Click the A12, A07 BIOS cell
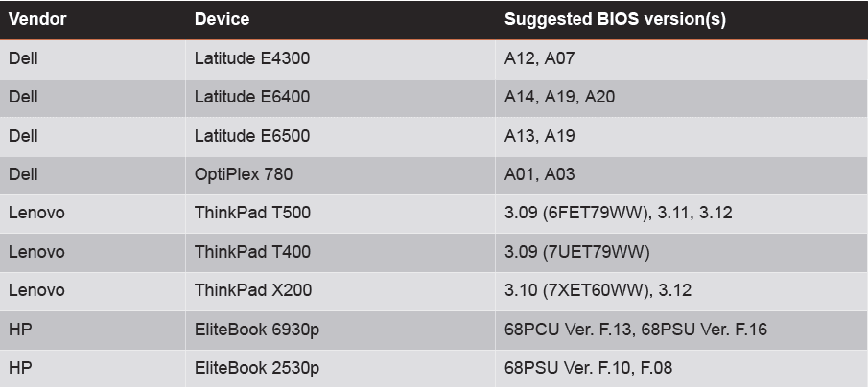The image size is (868, 387). click(539, 58)
